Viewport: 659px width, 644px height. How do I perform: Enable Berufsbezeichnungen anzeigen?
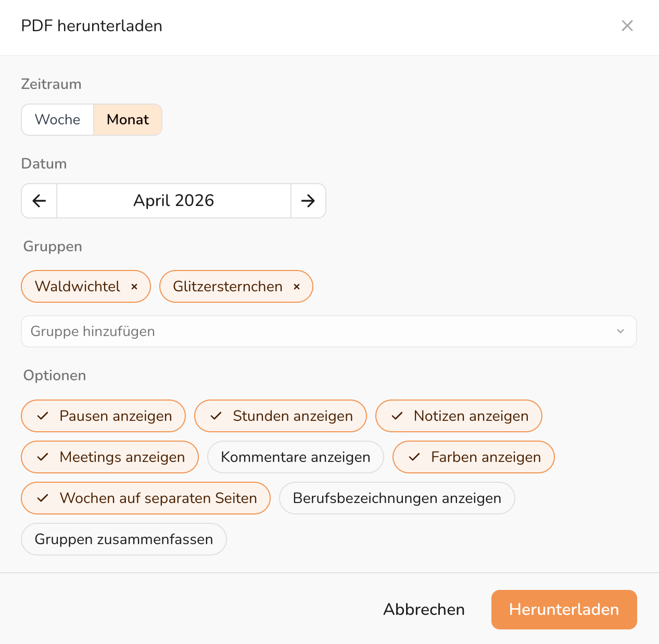tap(397, 498)
